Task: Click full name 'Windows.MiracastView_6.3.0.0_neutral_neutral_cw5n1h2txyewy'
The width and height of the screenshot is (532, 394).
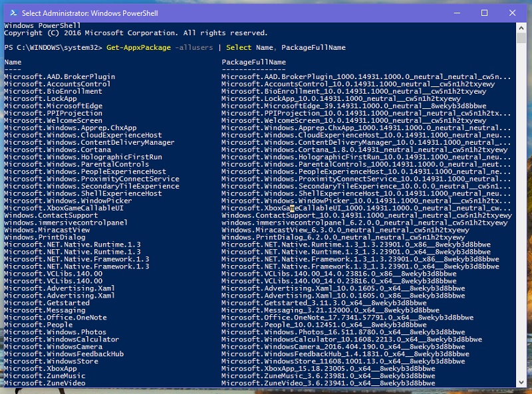Action: pos(345,230)
